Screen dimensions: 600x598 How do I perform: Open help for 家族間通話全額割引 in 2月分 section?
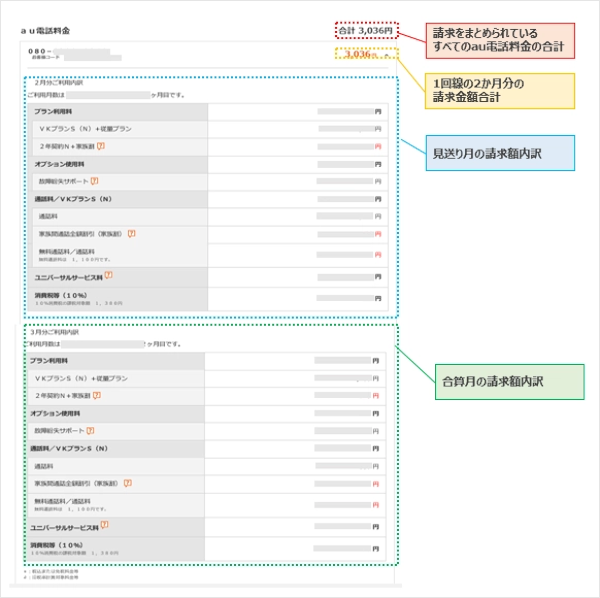pyautogui.click(x=131, y=233)
